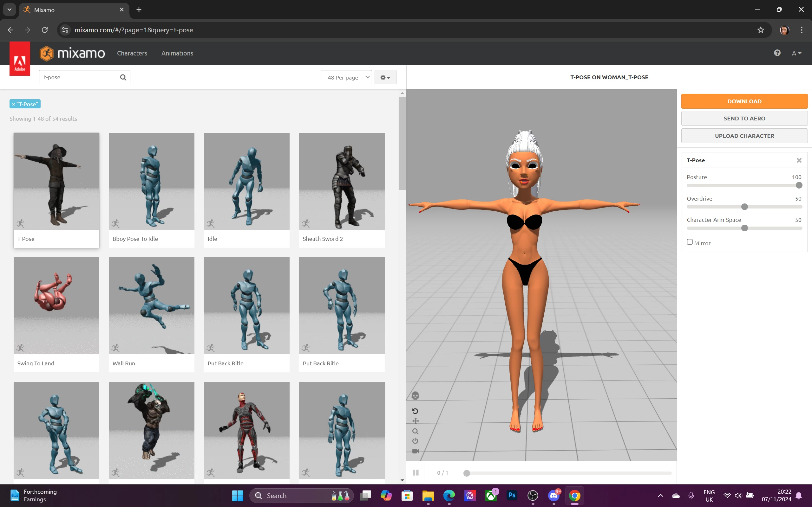Expand the gear settings dropdown

pyautogui.click(x=385, y=77)
